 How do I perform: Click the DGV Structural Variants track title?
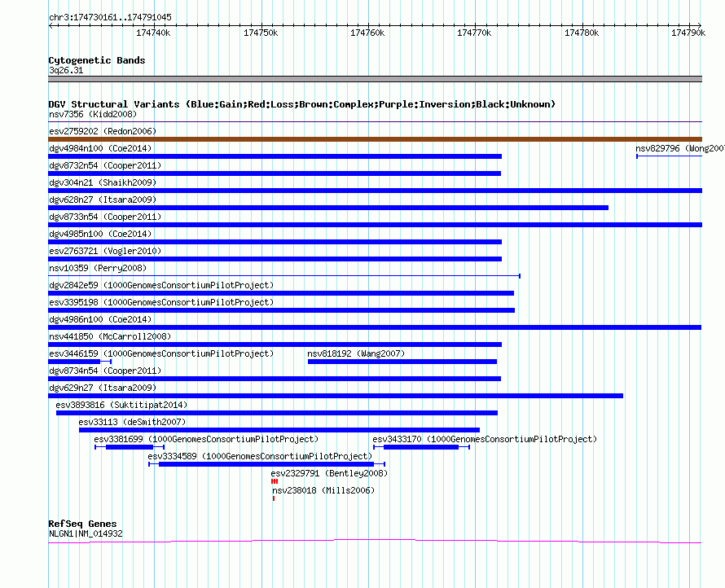(x=302, y=104)
